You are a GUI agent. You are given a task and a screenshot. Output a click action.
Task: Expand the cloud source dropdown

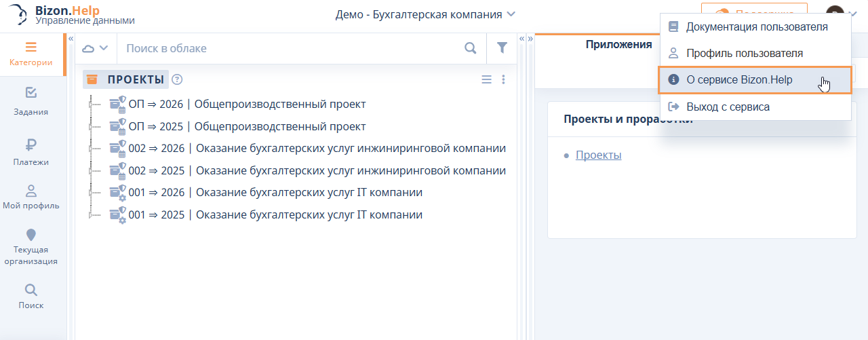[x=95, y=48]
